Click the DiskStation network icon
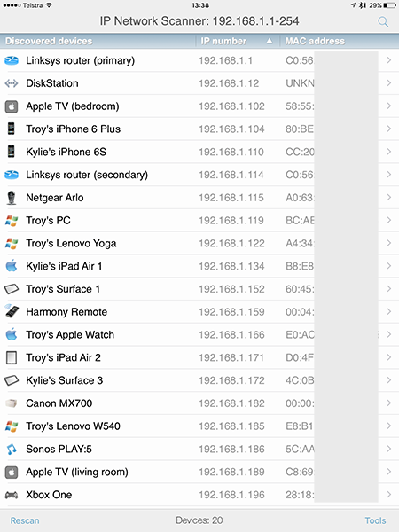 pyautogui.click(x=12, y=83)
